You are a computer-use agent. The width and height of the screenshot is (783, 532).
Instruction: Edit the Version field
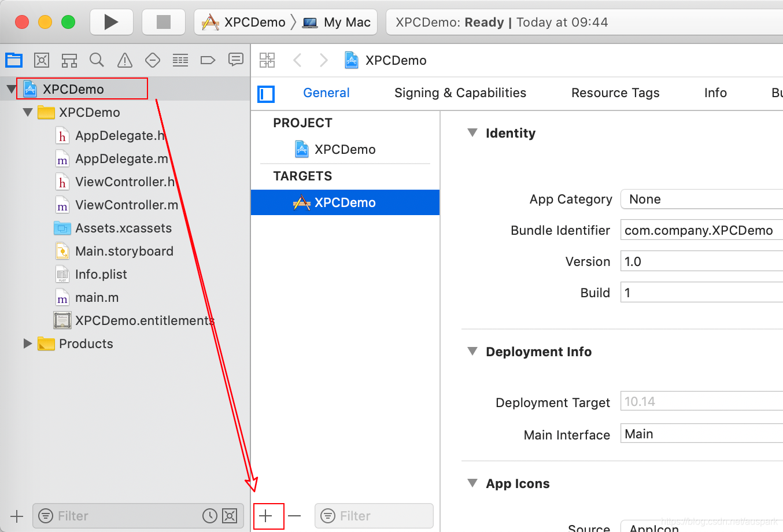(701, 261)
